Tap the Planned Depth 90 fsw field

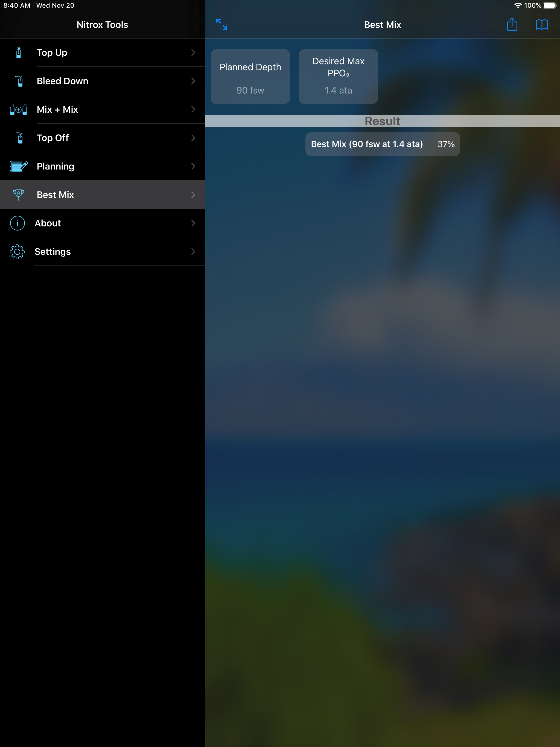[250, 77]
